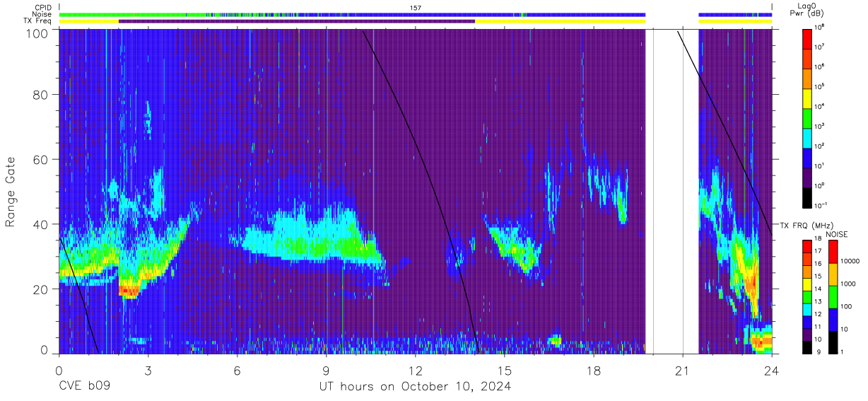This screenshot has height=401, width=868.
Task: Click the NOISE legend title
Action: point(838,233)
